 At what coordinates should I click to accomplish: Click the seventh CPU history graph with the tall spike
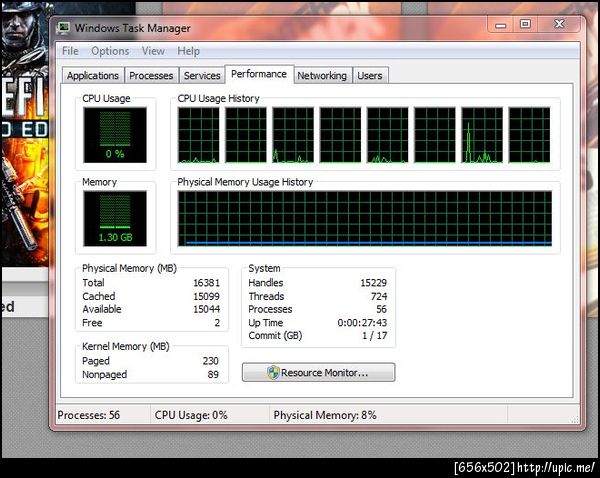(x=482, y=135)
